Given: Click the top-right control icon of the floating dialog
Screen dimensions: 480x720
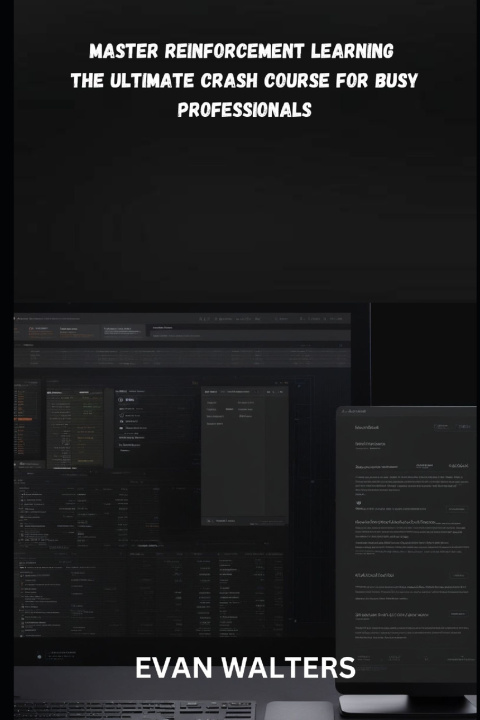Looking at the screenshot, I should (x=281, y=392).
